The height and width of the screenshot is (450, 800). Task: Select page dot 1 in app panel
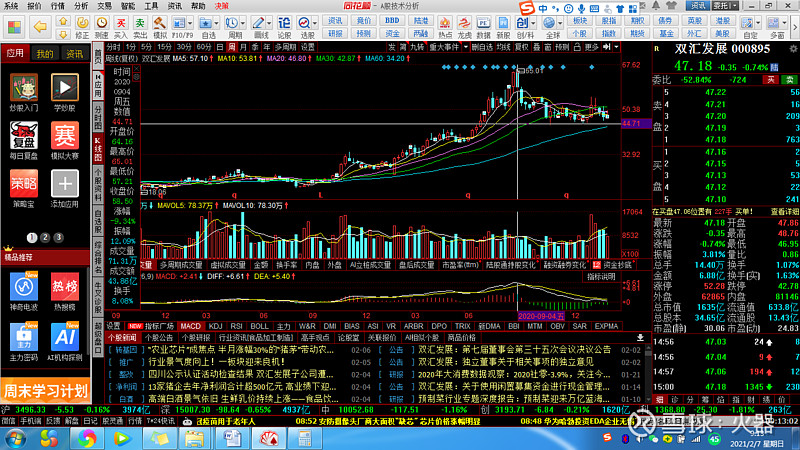tap(32, 237)
